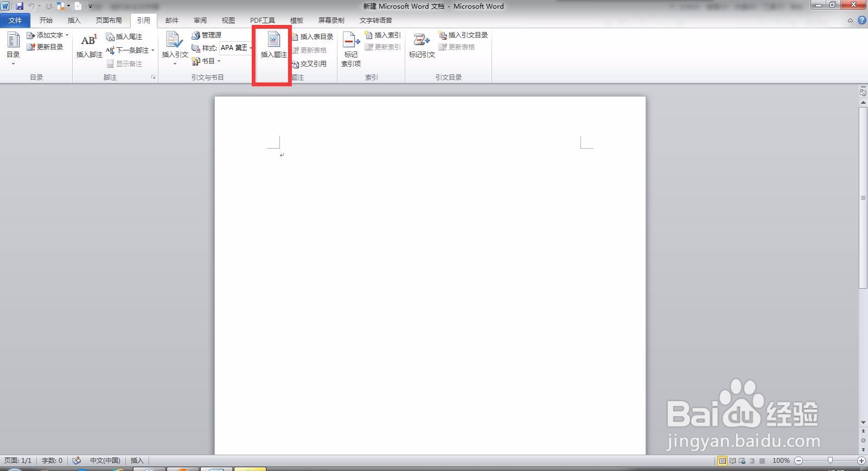Select the Draft view button
Viewport: 868px width, 471px height.
[x=762, y=461]
